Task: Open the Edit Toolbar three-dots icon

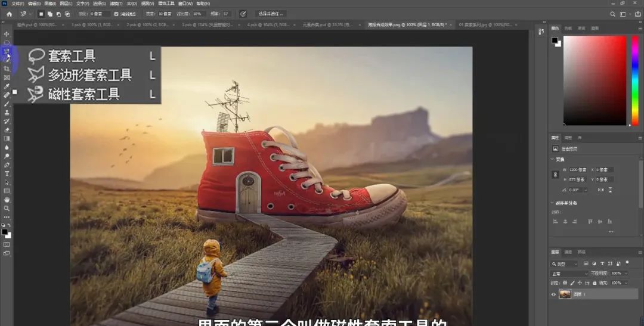Action: click(7, 217)
